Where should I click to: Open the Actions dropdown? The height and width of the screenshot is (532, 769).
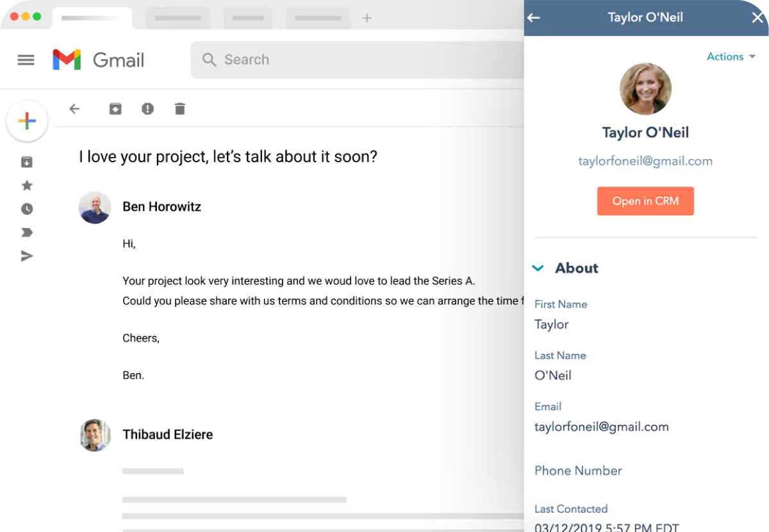click(x=731, y=56)
